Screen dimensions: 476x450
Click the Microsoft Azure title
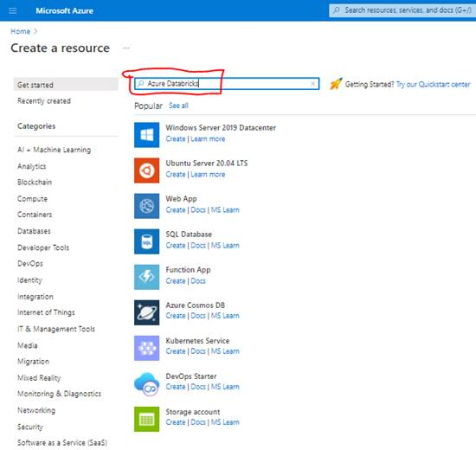pos(64,11)
